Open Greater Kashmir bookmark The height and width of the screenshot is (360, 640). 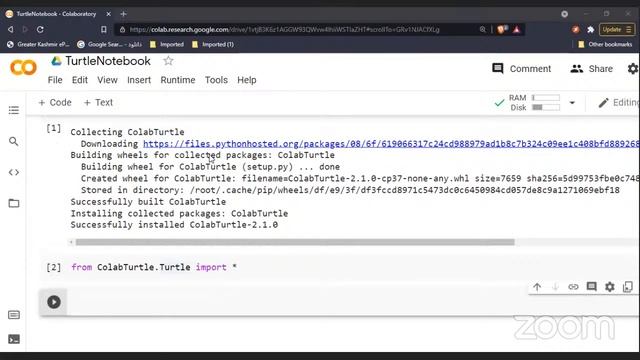[x=38, y=44]
